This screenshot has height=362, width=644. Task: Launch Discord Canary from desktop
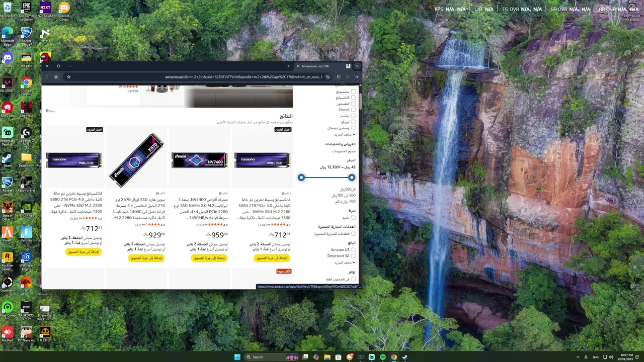click(64, 12)
